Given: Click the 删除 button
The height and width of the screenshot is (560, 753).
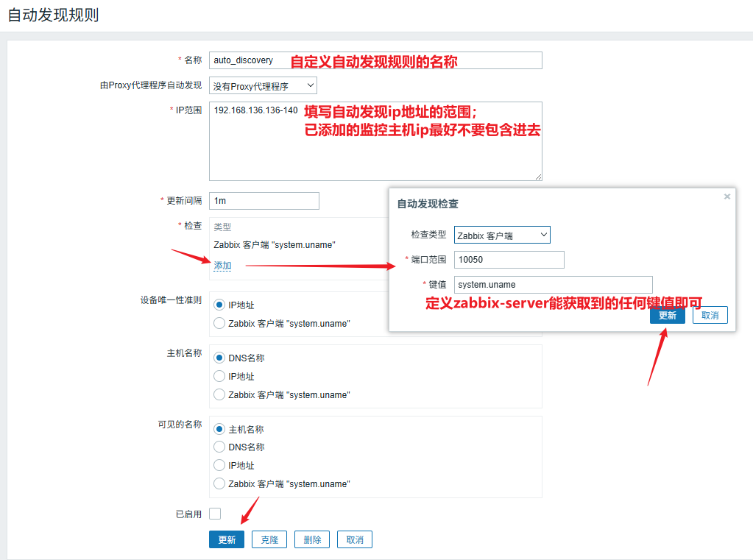Looking at the screenshot, I should [x=312, y=539].
